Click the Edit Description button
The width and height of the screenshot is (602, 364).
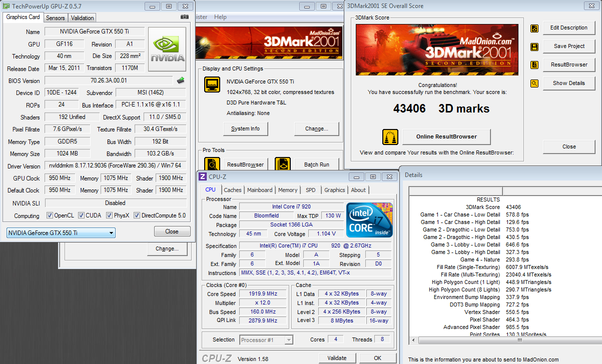(569, 28)
